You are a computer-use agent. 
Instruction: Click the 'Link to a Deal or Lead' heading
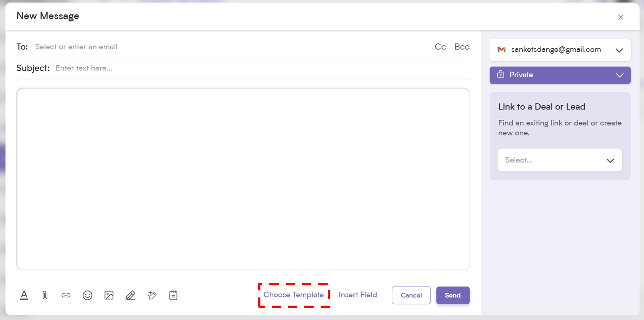pos(542,107)
